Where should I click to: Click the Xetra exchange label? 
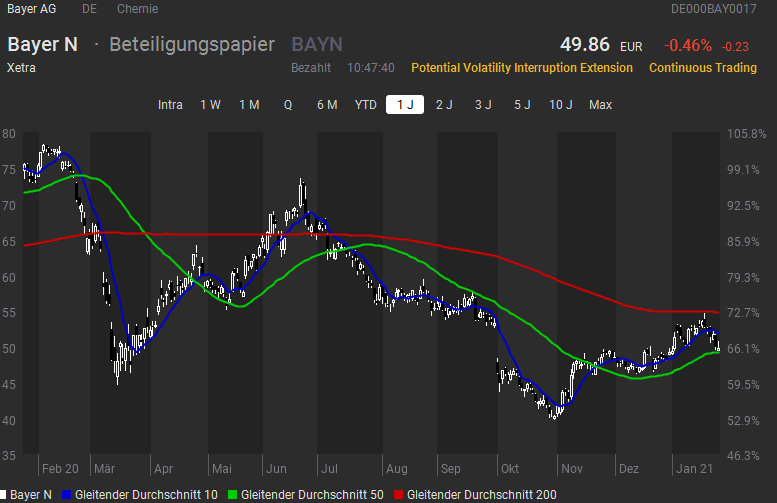21,68
